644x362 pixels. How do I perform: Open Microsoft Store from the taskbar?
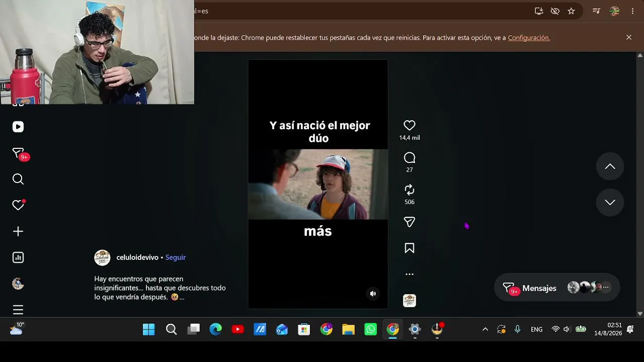coord(304,329)
